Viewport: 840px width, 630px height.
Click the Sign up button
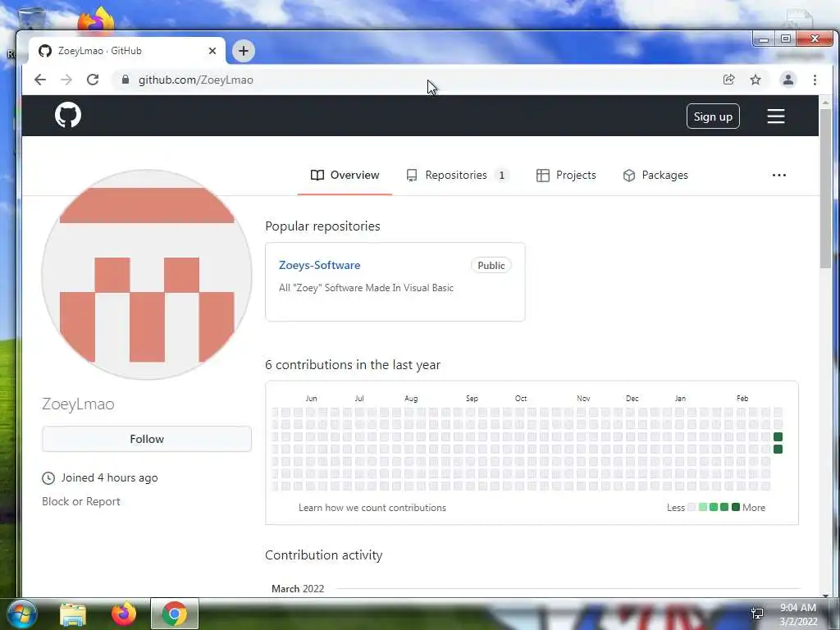tap(713, 116)
